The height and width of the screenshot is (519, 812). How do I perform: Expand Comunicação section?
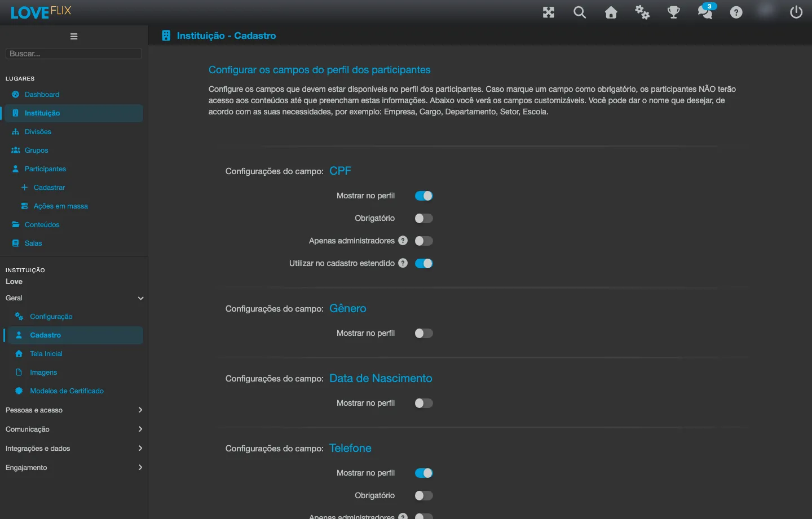(74, 429)
